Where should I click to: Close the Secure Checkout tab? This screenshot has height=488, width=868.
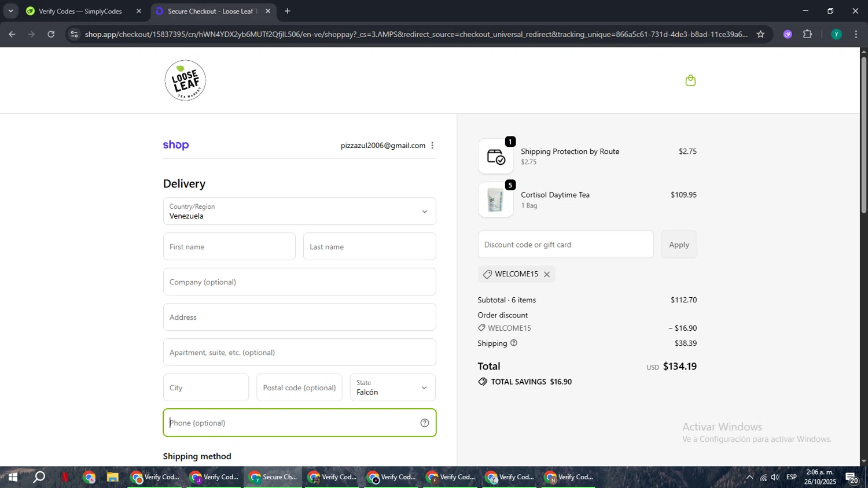point(268,11)
